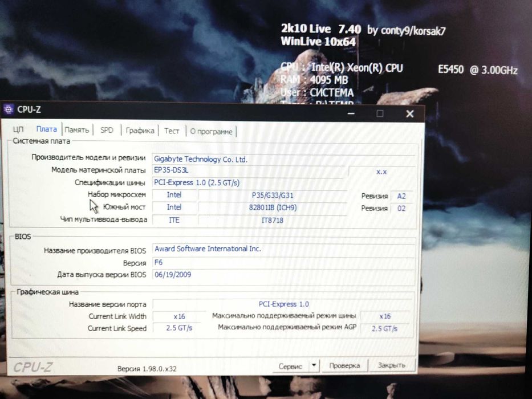This screenshot has width=532, height=399.
Task: Click the maximum supported width x16 value
Action: coord(385,316)
